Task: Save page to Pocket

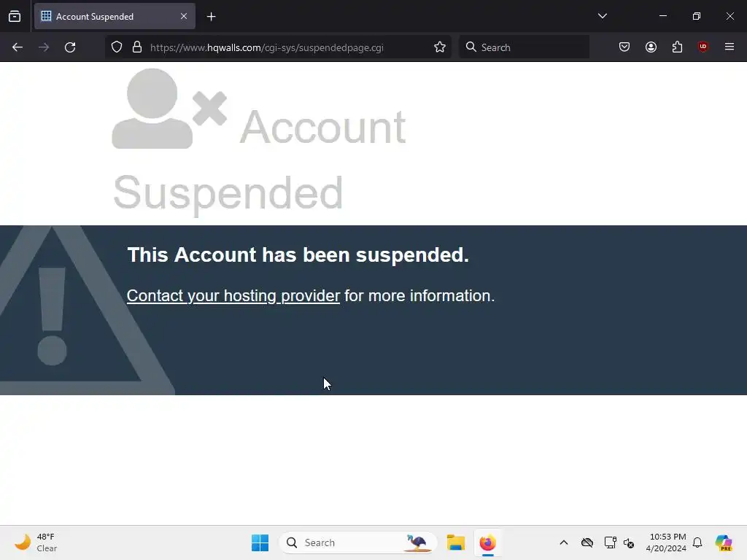Action: [624, 47]
